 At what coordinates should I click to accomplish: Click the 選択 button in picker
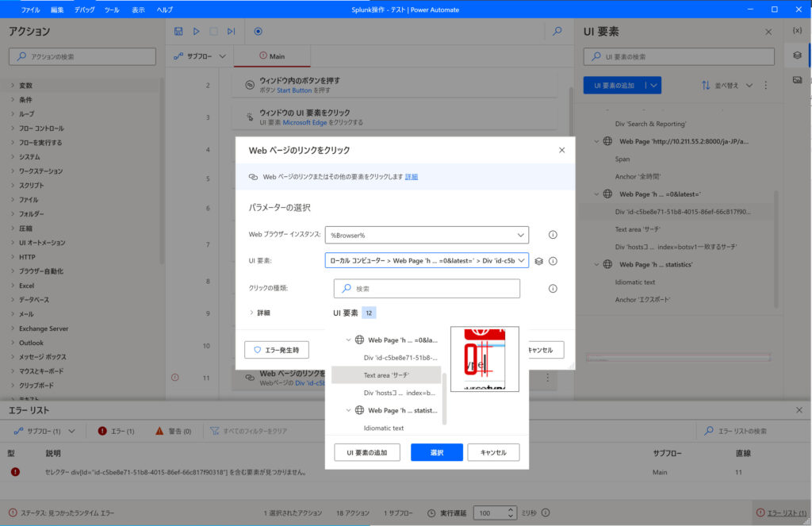click(437, 452)
